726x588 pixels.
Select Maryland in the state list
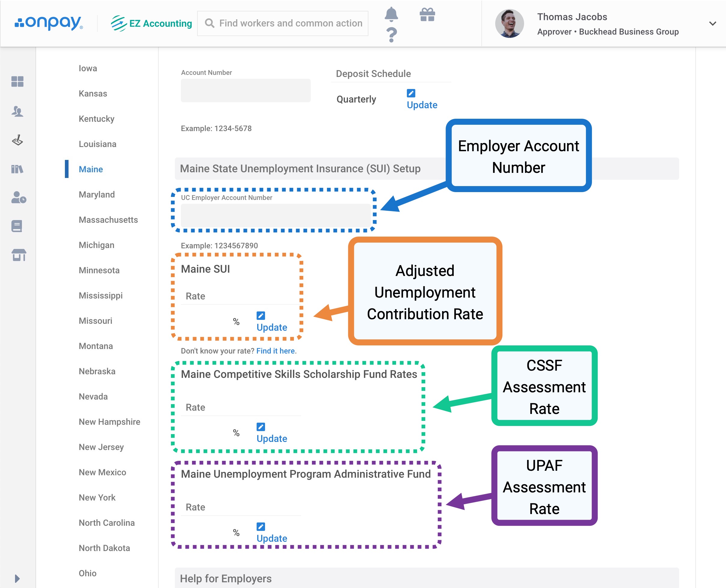pyautogui.click(x=96, y=194)
